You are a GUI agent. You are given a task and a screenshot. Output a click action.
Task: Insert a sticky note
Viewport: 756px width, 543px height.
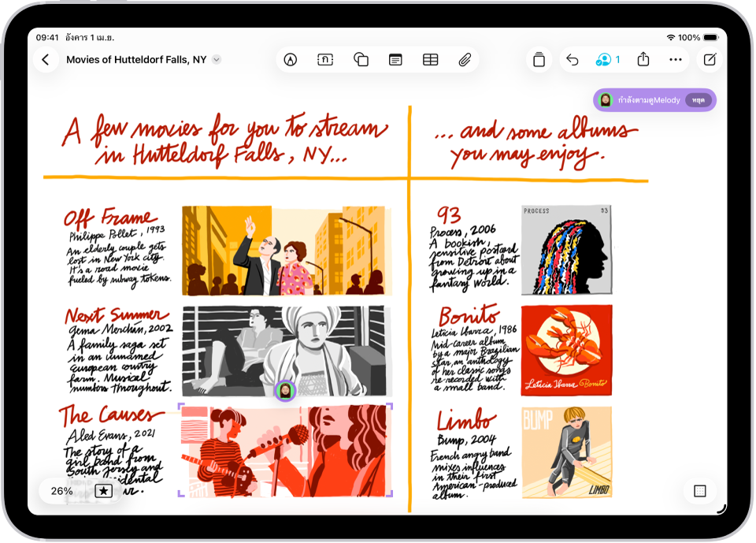coord(325,59)
